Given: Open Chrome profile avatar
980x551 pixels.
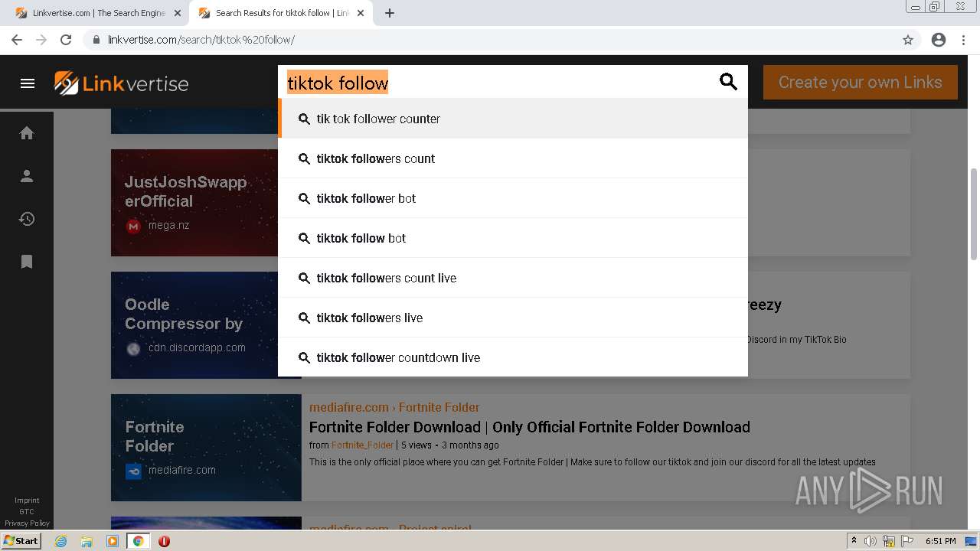Looking at the screenshot, I should tap(939, 40).
